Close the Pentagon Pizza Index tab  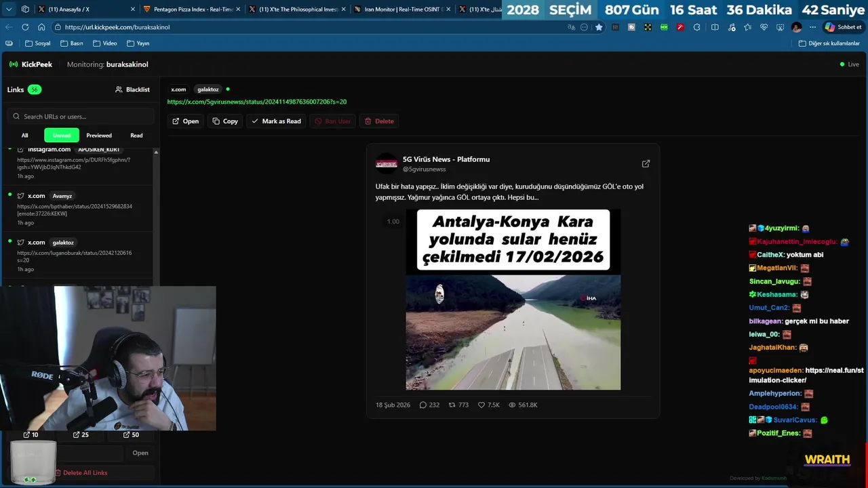(238, 9)
